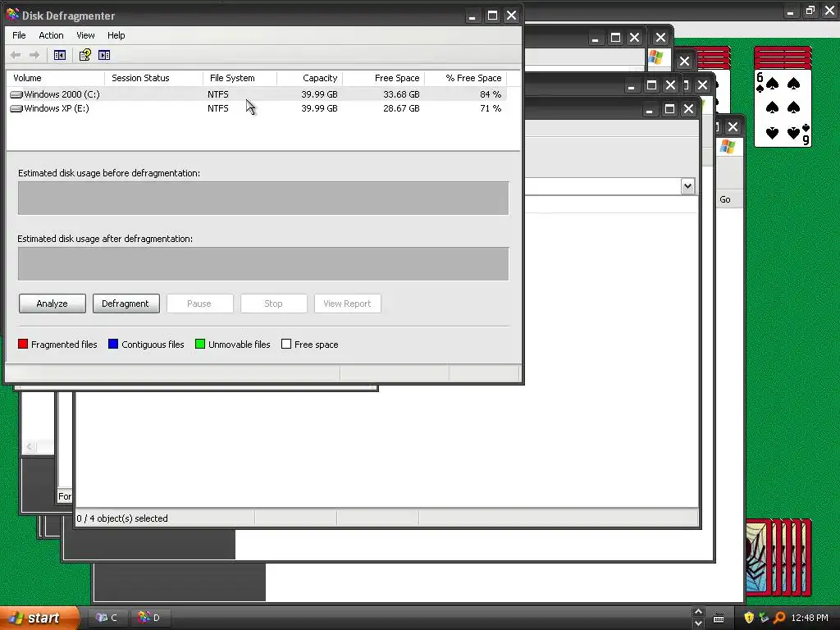Open the Help menu
Screen dimensions: 840x630
(x=116, y=35)
